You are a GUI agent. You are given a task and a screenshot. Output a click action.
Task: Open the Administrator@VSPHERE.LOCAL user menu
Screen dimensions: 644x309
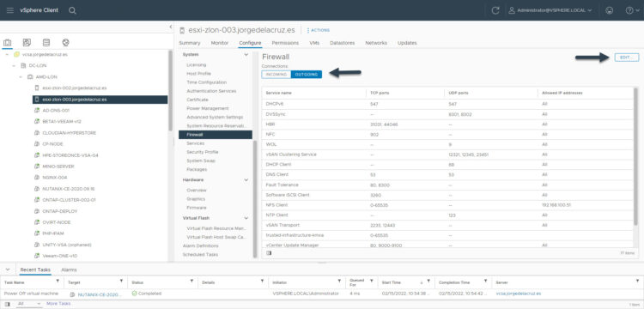(550, 10)
